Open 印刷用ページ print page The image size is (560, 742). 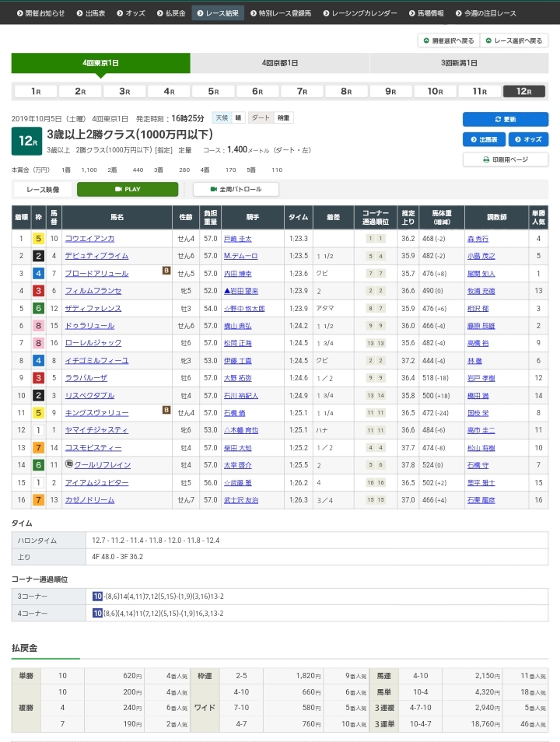tap(506, 159)
